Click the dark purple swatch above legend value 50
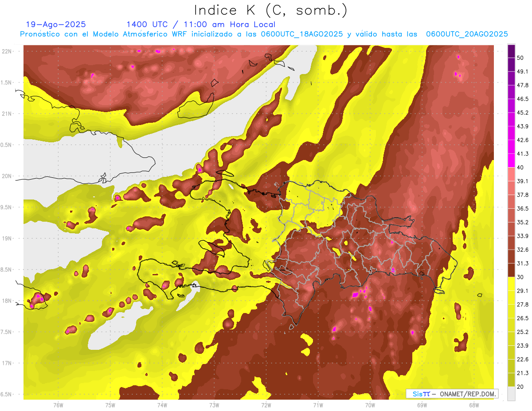The image size is (532, 411). pos(511,51)
